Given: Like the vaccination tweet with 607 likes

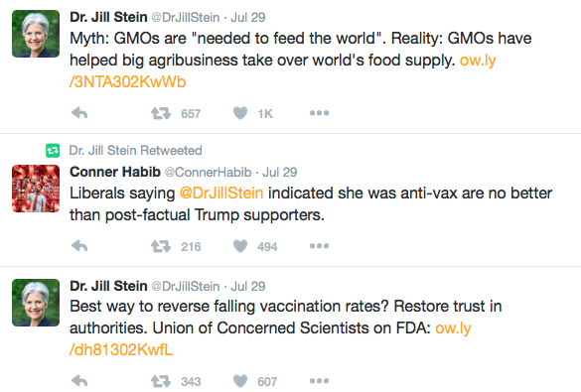Looking at the screenshot, I should coord(240,381).
